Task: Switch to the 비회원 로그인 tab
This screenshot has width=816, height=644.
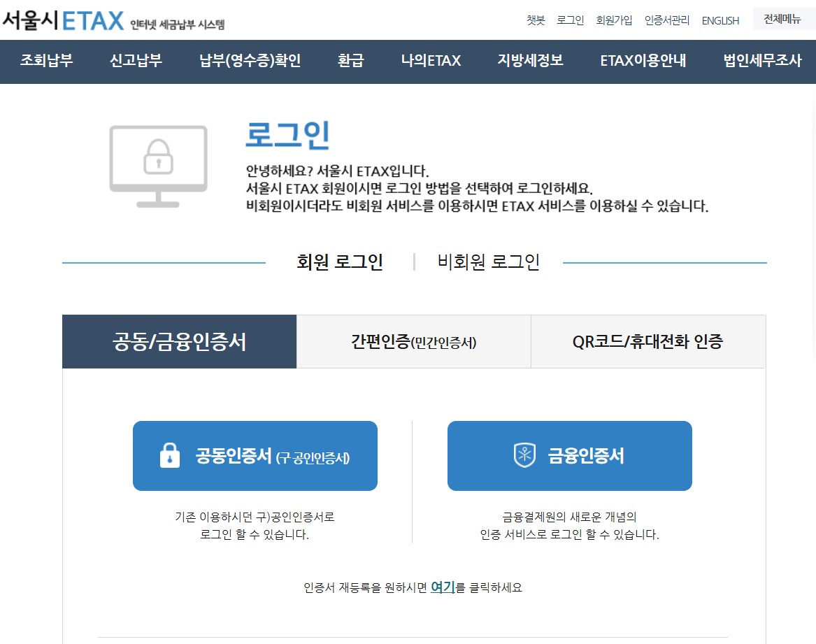Action: point(488,262)
